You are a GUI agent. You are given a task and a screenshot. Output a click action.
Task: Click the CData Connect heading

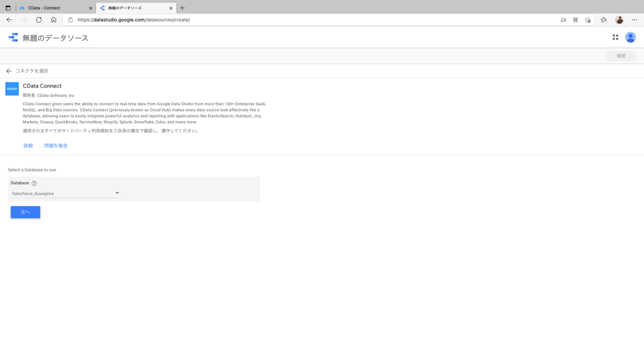pyautogui.click(x=42, y=86)
